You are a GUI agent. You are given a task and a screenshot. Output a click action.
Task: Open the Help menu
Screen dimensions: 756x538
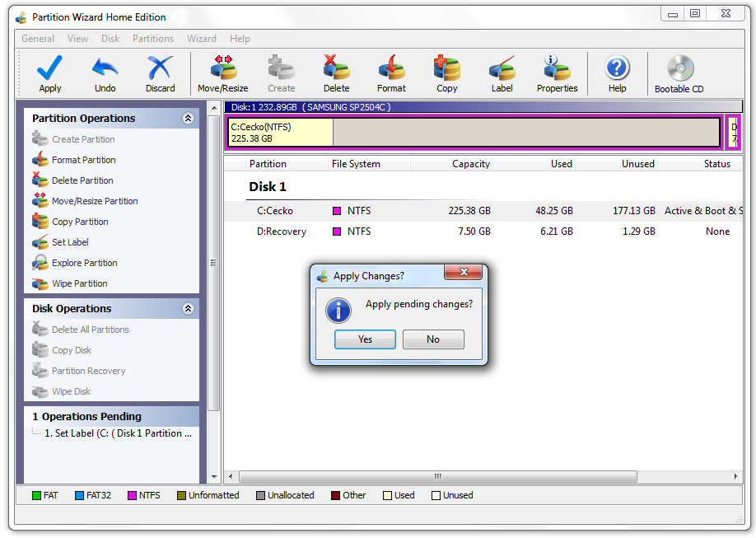pos(240,39)
